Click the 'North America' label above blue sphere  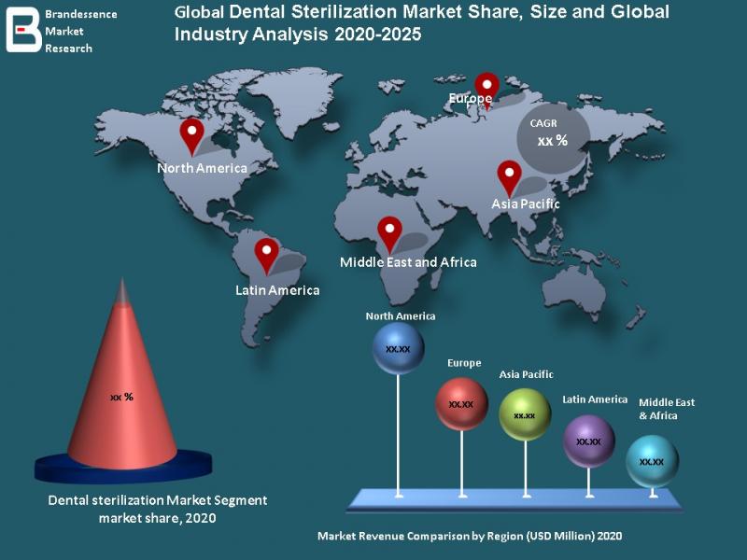401,316
